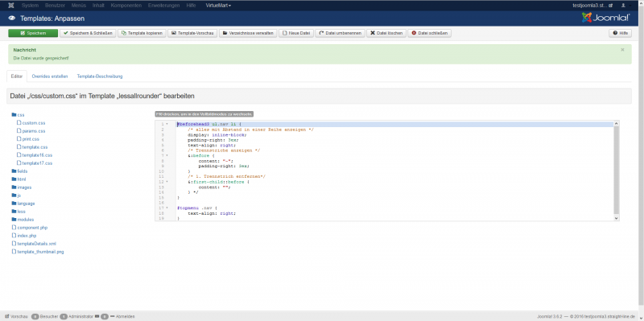Open custom.css in the file tree

(31, 123)
